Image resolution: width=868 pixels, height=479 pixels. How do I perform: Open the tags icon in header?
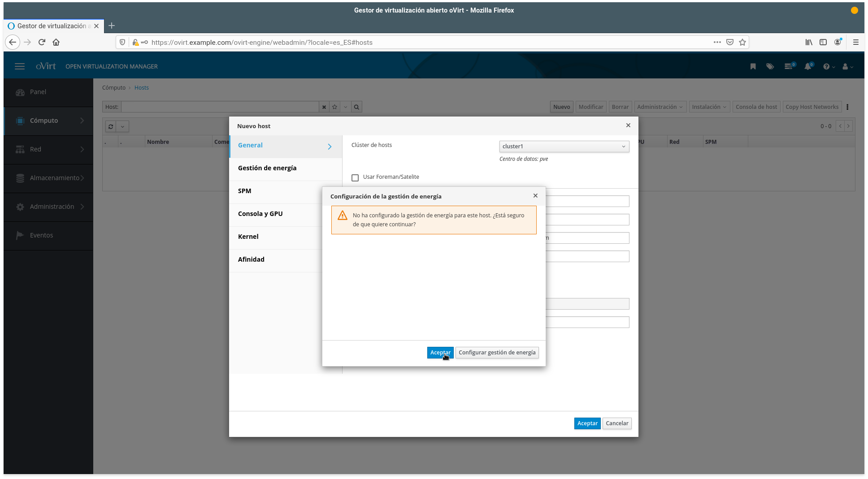point(770,66)
